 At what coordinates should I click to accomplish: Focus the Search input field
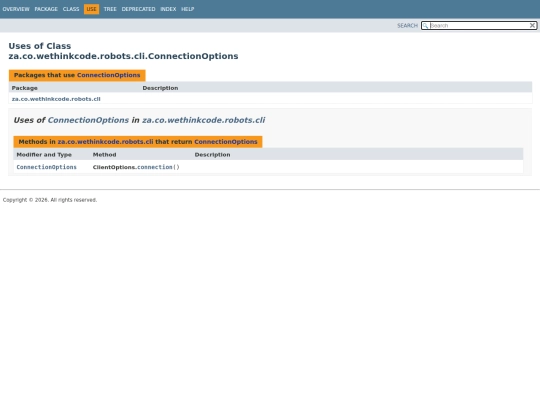pyautogui.click(x=479, y=25)
